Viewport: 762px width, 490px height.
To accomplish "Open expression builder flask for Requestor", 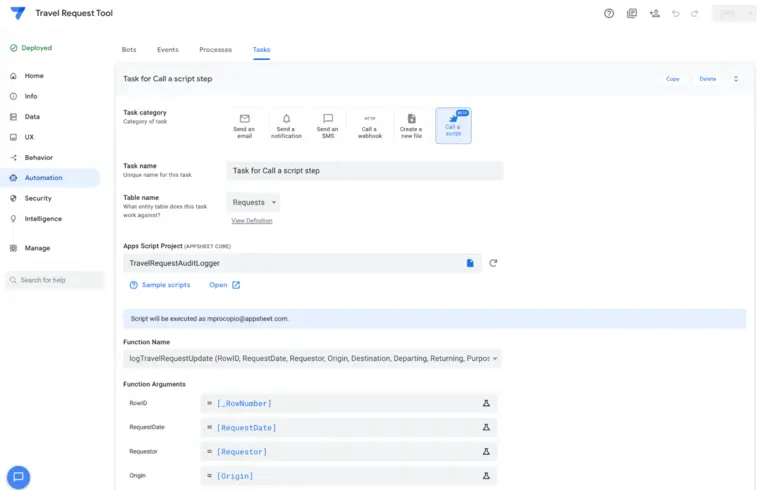I will pos(486,451).
